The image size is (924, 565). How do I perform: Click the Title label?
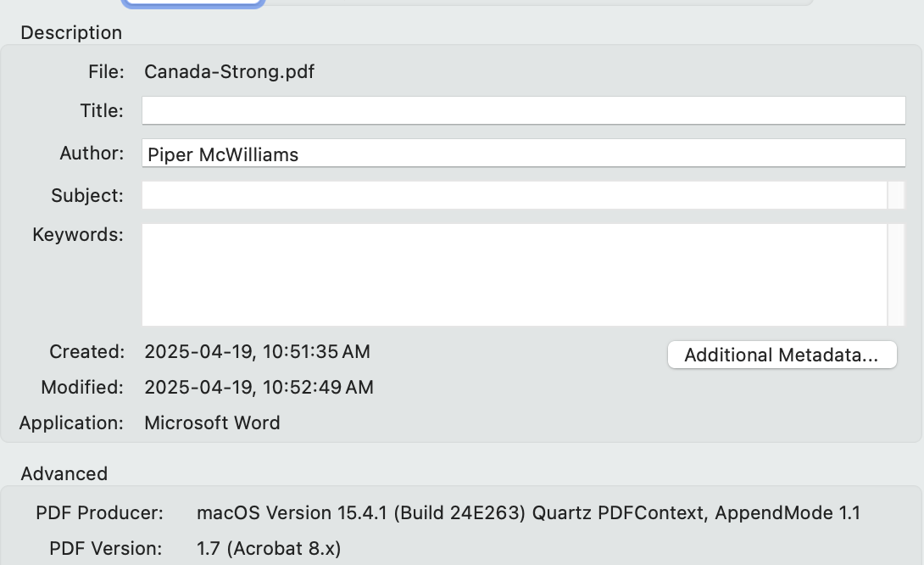point(102,110)
